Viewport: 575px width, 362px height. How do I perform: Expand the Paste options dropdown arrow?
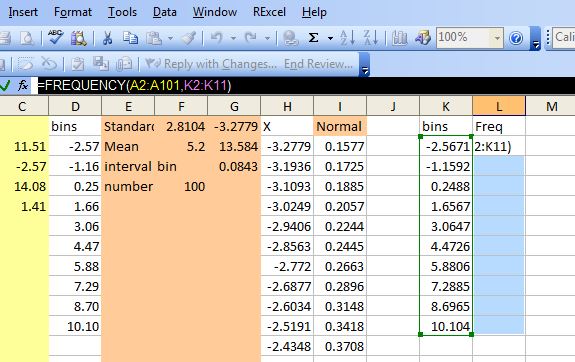[170, 38]
